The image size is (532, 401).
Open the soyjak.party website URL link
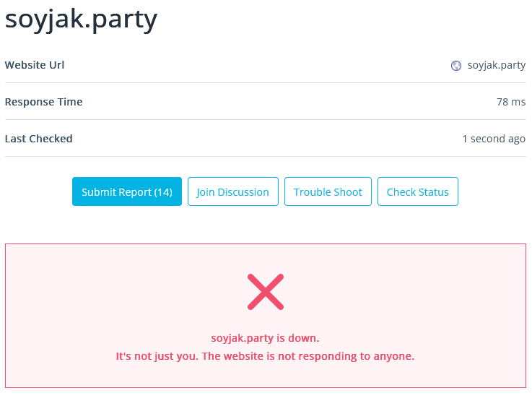pos(497,65)
